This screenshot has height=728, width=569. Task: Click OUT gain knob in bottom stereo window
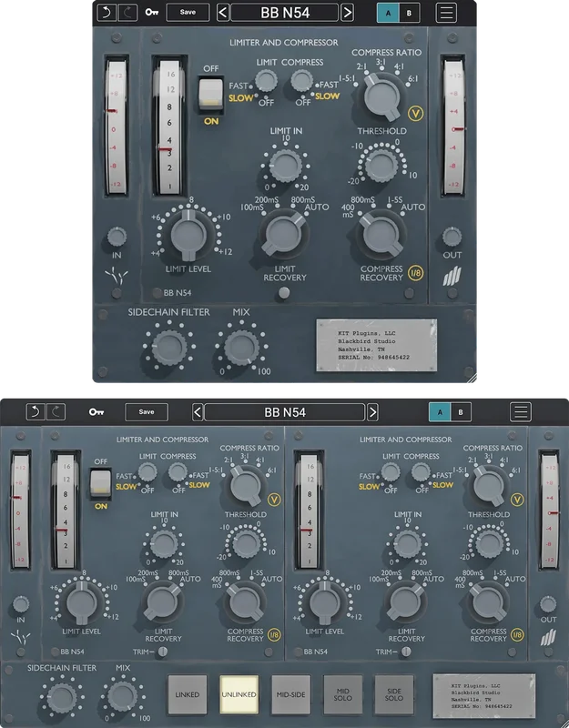(x=548, y=604)
